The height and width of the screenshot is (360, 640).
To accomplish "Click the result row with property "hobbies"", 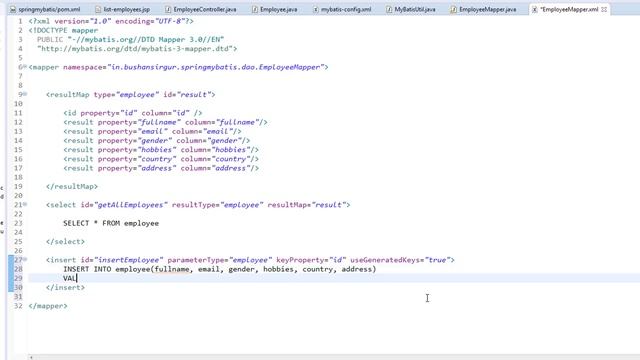I will pos(161,149).
